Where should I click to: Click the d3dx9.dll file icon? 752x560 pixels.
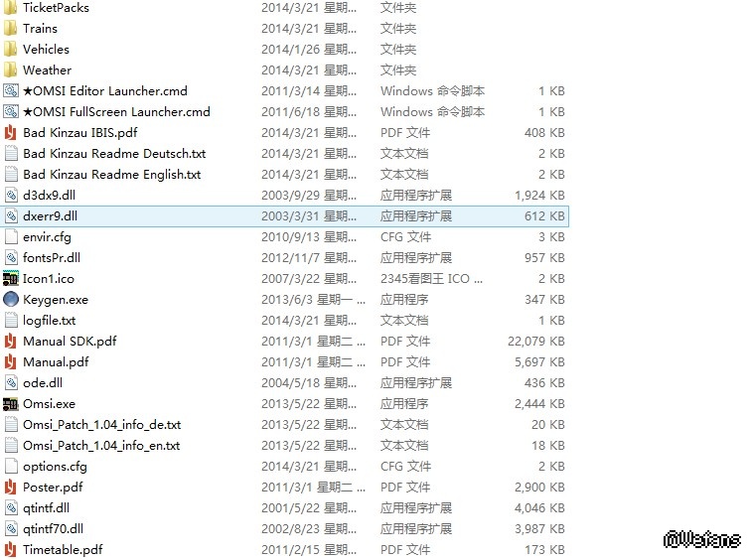[11, 196]
